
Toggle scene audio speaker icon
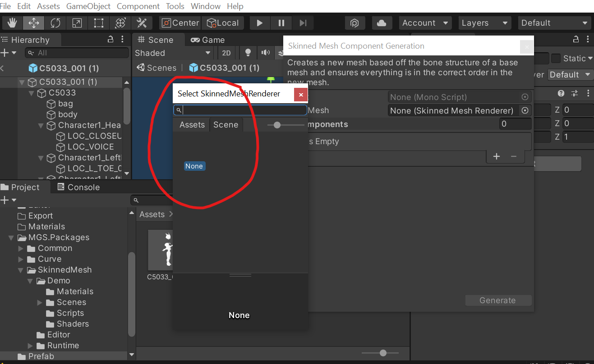pyautogui.click(x=265, y=53)
